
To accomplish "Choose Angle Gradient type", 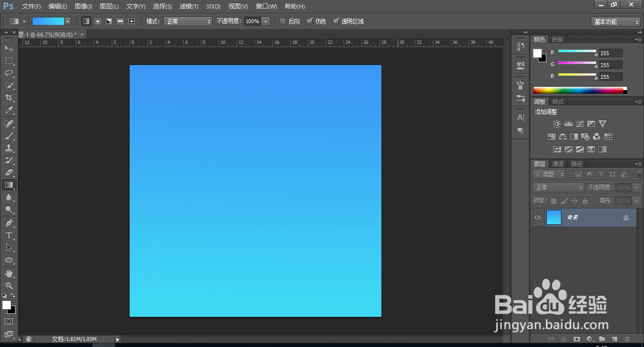I will (109, 21).
